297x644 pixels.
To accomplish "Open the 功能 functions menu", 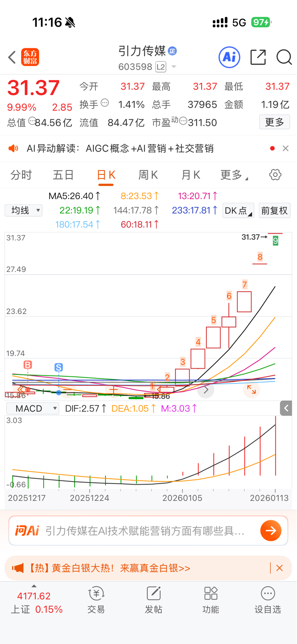I will pyautogui.click(x=210, y=600).
